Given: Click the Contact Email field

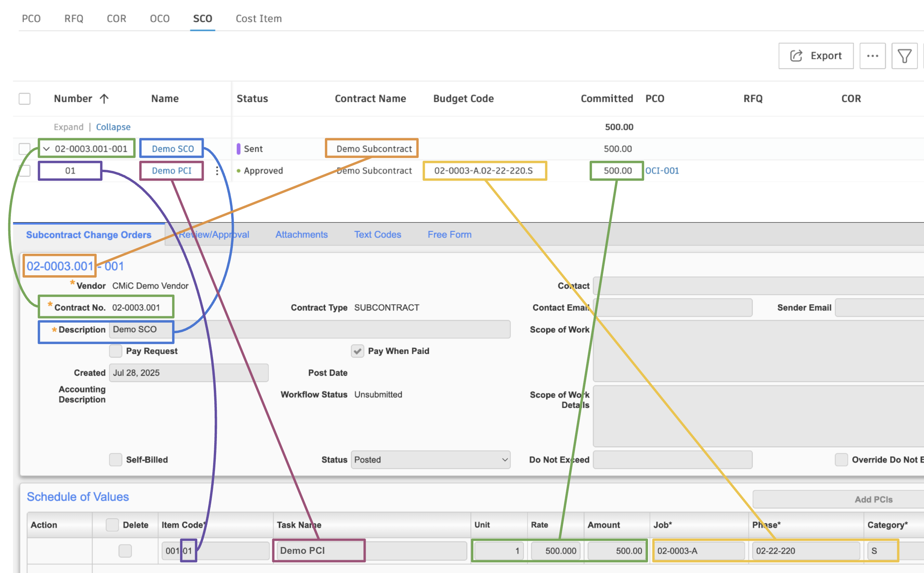Looking at the screenshot, I should tap(673, 307).
